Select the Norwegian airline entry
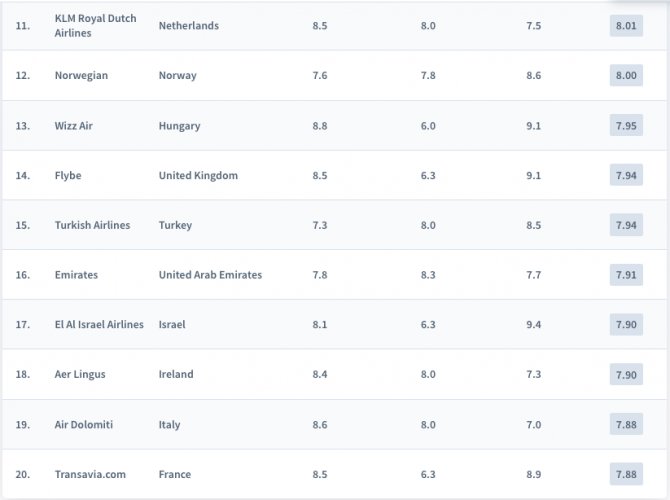The height and width of the screenshot is (500, 670). pyautogui.click(x=81, y=76)
